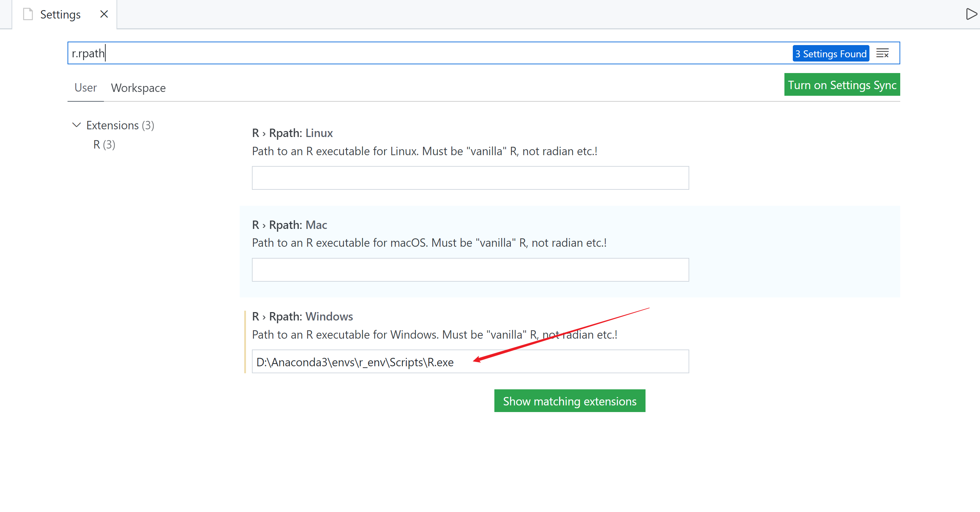Click the Rpath: Windows R.exe path field

click(470, 362)
